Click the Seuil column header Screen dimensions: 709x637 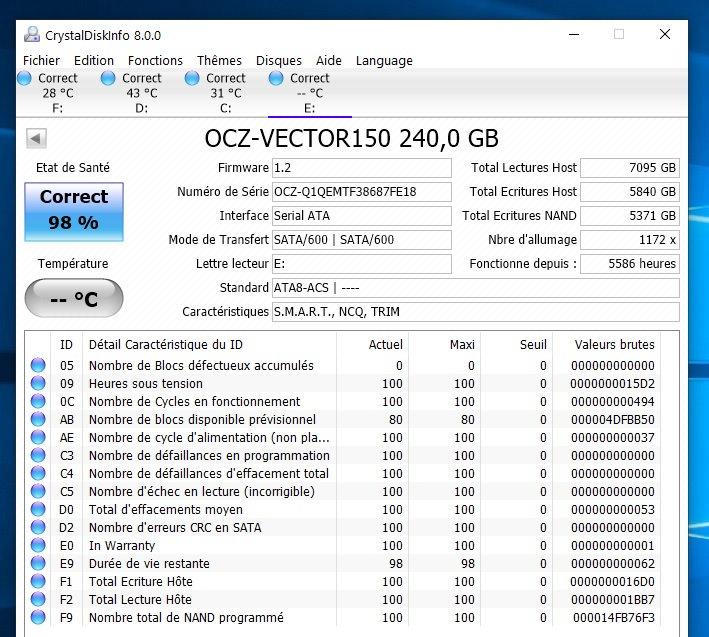tap(516, 344)
